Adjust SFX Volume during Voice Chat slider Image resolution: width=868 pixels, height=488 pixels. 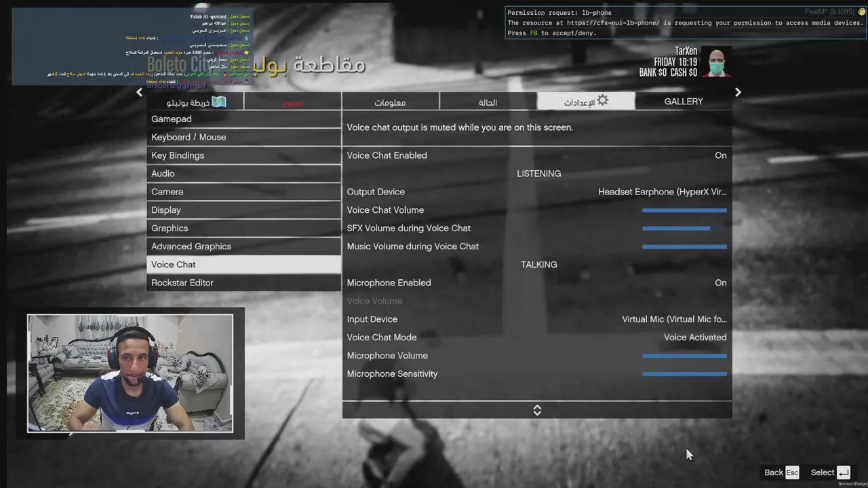point(684,228)
